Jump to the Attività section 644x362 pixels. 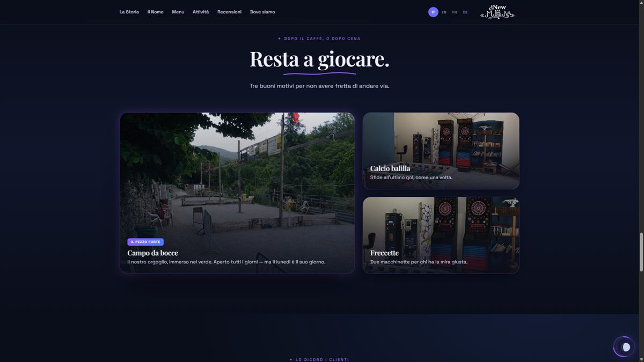point(201,12)
